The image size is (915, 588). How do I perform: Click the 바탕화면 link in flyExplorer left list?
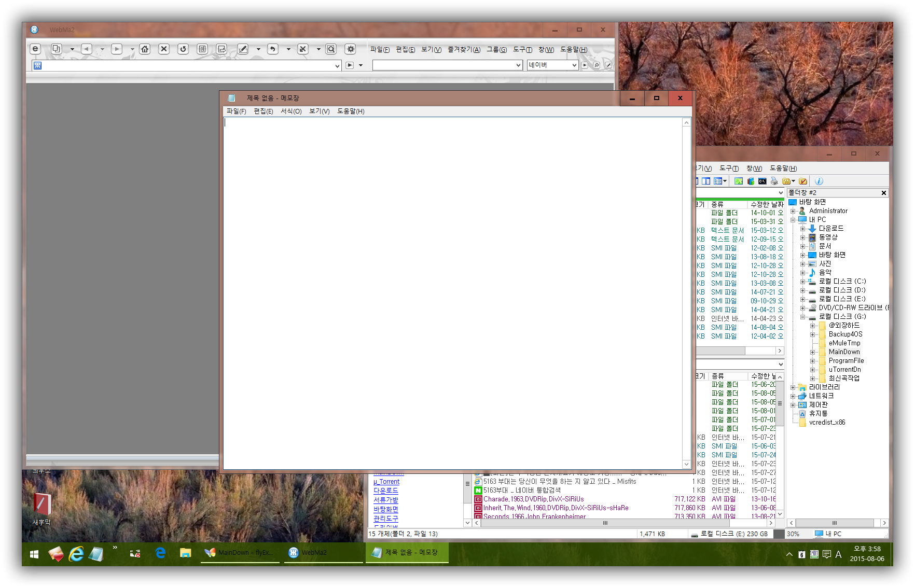click(386, 509)
